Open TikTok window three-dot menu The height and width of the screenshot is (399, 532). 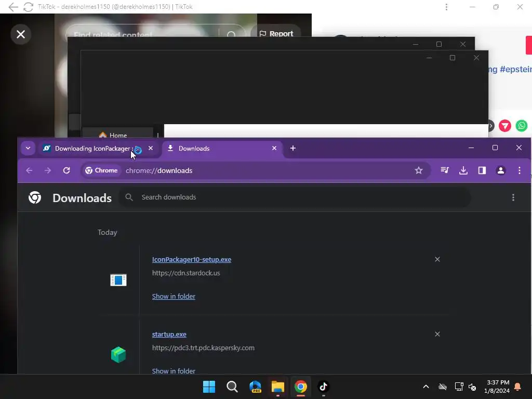tap(446, 7)
